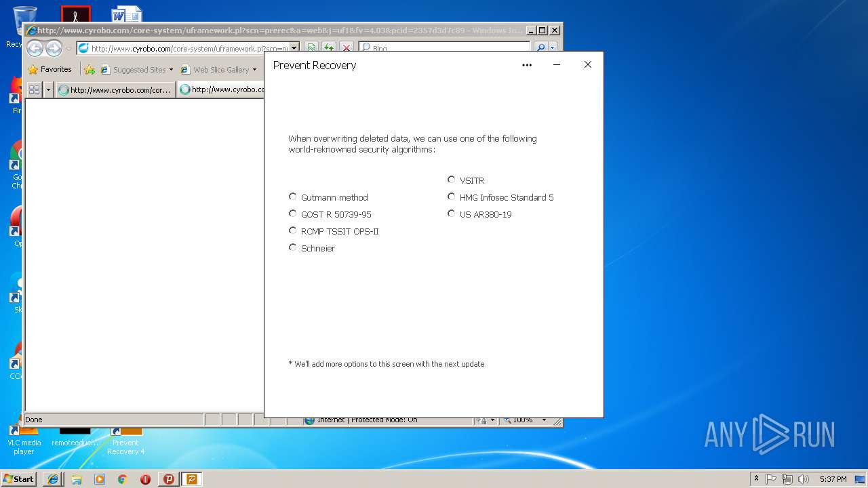Screen dimensions: 868x488
Task: Open Opera browser from taskbar
Action: pyautogui.click(x=145, y=479)
